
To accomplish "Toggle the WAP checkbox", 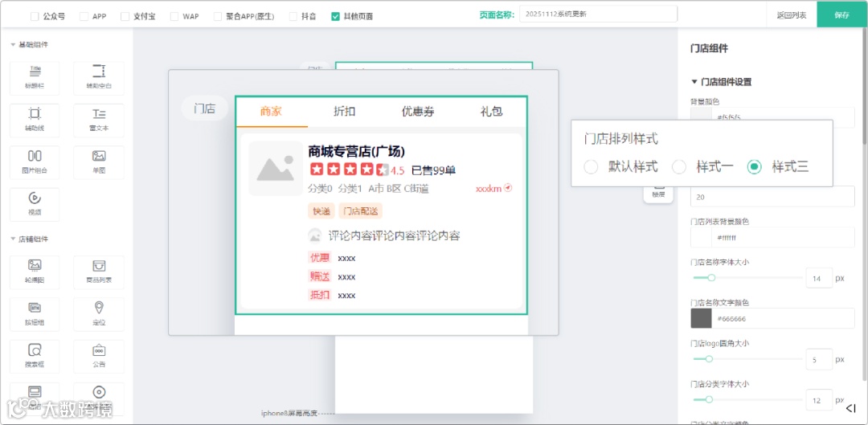I will click(174, 17).
